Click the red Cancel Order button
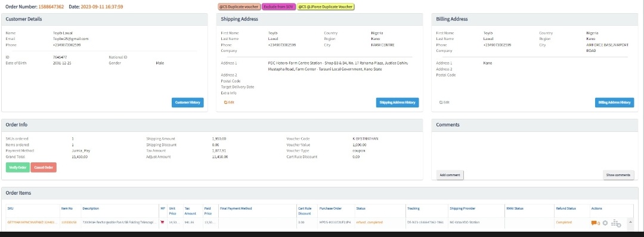Image resolution: width=644 pixels, height=237 pixels. point(44,168)
